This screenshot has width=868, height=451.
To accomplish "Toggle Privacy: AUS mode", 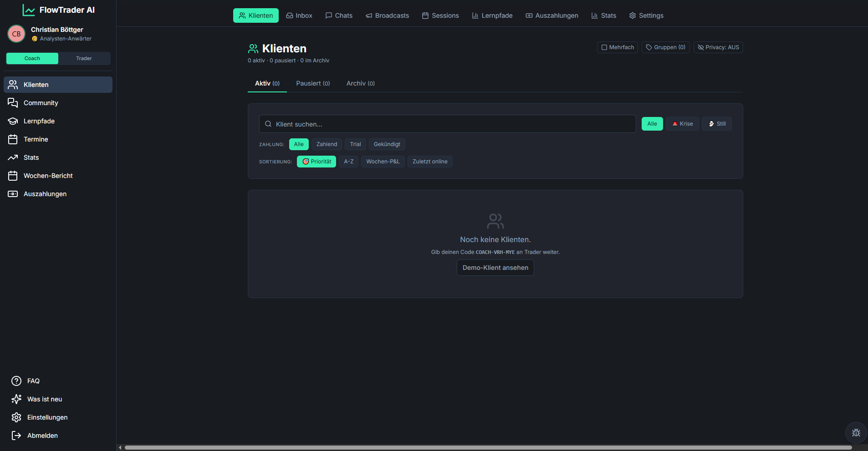I will [x=718, y=47].
